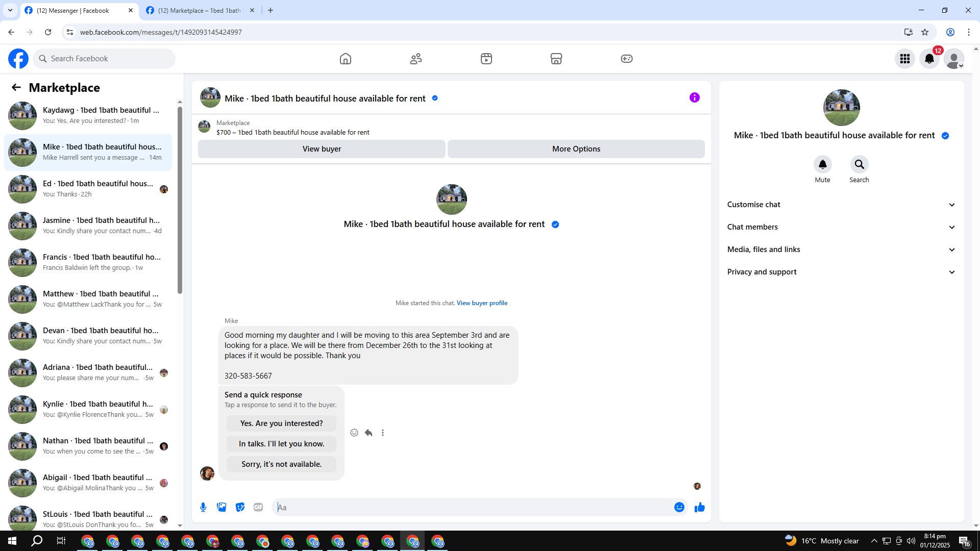Send 'In talks. I'll let you know.' response
Image resolution: width=980 pixels, height=551 pixels.
282,444
